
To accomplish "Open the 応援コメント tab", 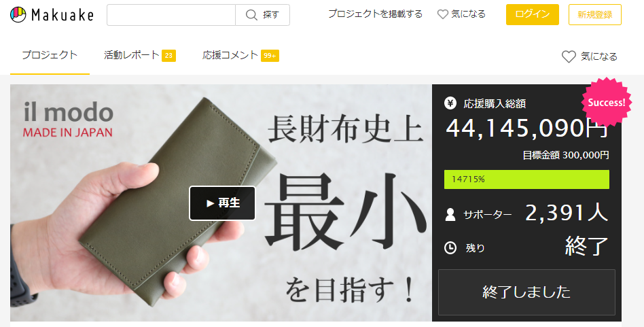I will coord(240,56).
